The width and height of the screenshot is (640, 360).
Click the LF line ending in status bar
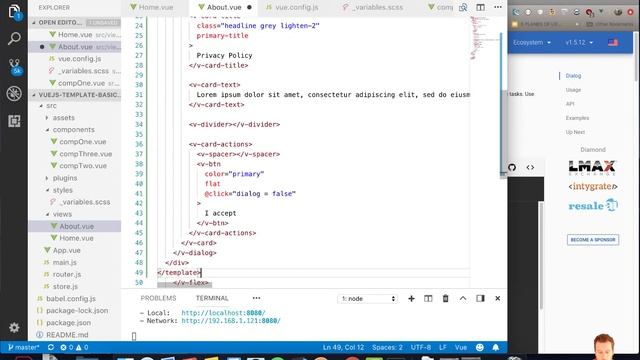[442, 347]
